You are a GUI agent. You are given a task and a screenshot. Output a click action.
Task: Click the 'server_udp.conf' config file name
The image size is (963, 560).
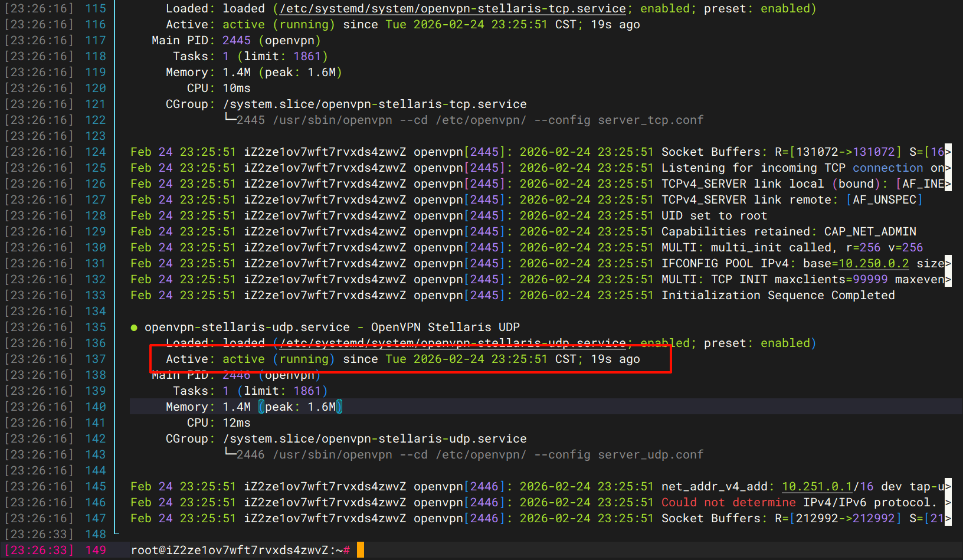click(651, 455)
